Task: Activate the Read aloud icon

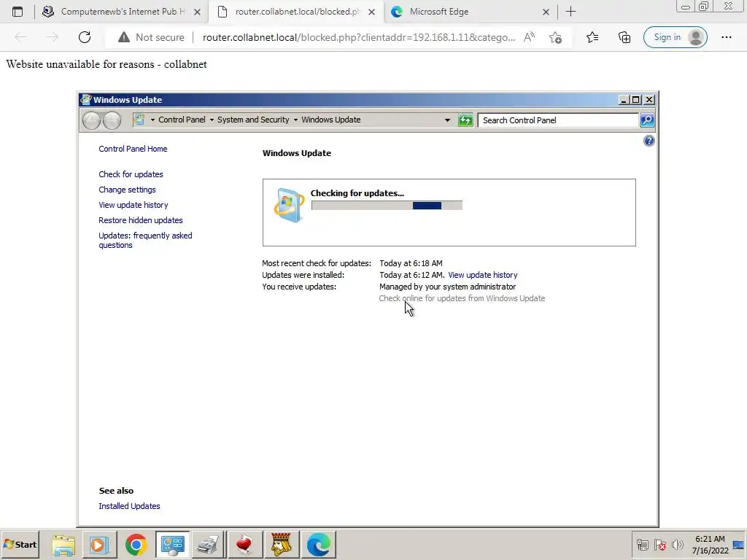Action: [x=529, y=37]
